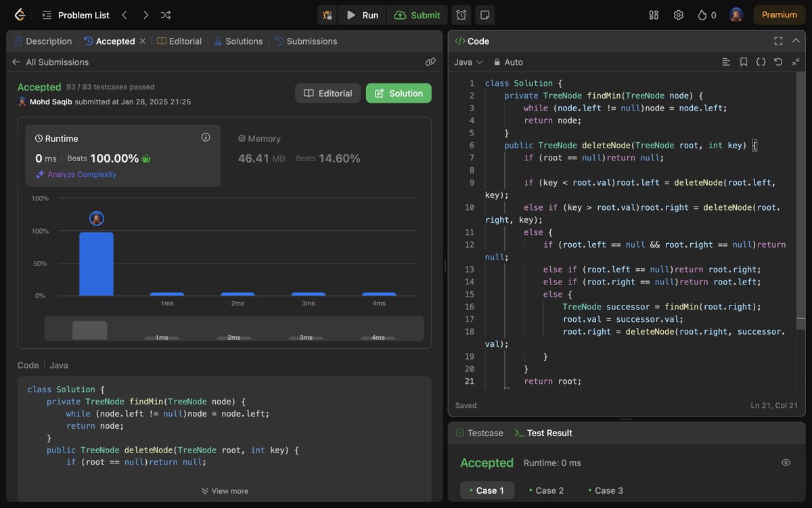Click the Saved status text

point(466,406)
